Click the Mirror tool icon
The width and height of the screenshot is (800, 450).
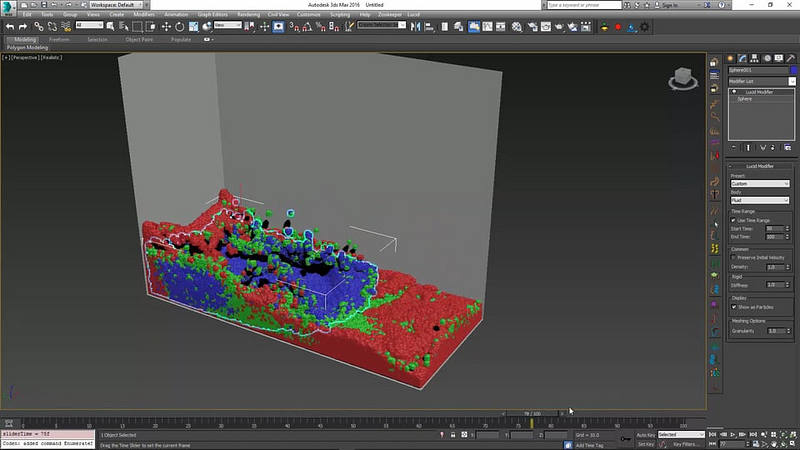416,27
